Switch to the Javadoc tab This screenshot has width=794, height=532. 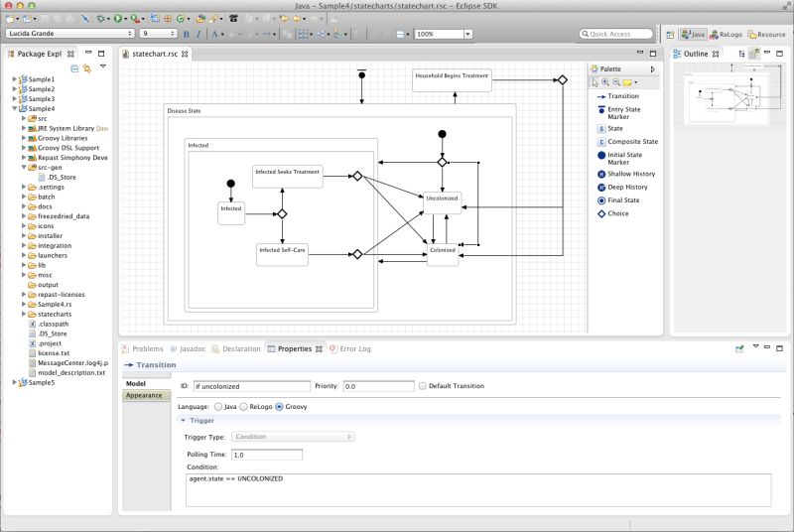[189, 348]
